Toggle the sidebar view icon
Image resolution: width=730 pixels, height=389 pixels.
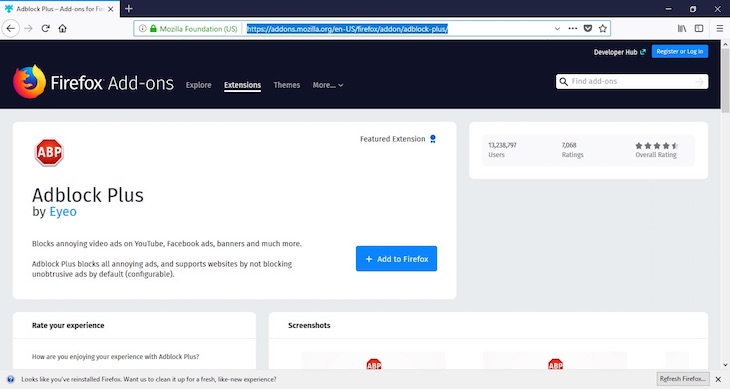coord(699,28)
